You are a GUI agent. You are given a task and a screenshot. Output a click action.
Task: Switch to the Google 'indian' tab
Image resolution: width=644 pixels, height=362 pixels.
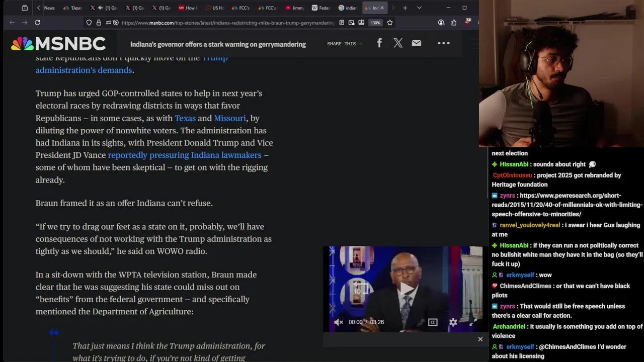pyautogui.click(x=348, y=8)
